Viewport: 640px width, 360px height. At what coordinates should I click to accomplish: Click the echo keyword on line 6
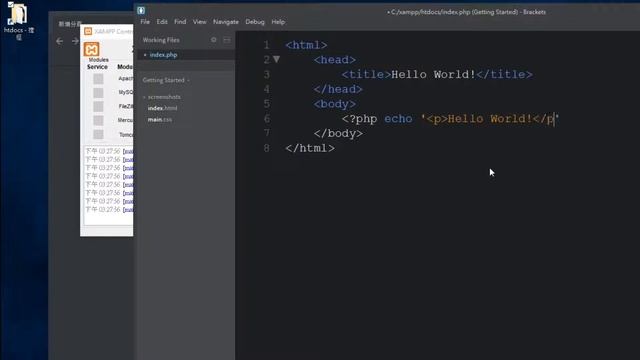pyautogui.click(x=398, y=118)
